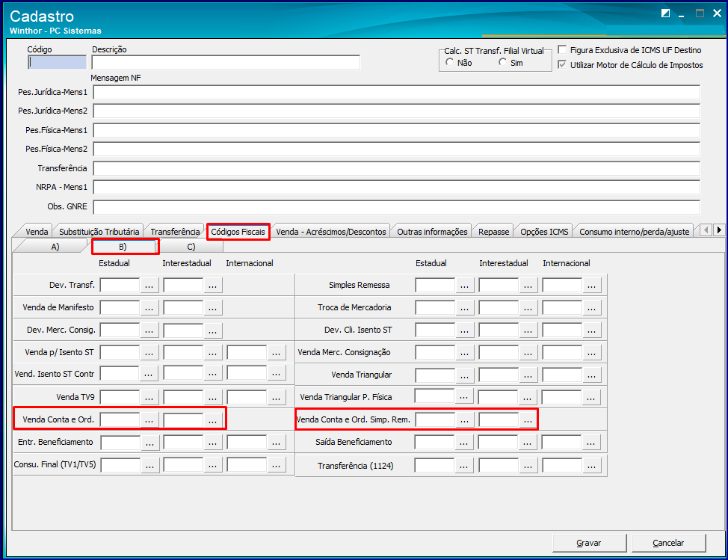The image size is (728, 560).
Task: Switch to the Venda tab
Action: click(37, 231)
